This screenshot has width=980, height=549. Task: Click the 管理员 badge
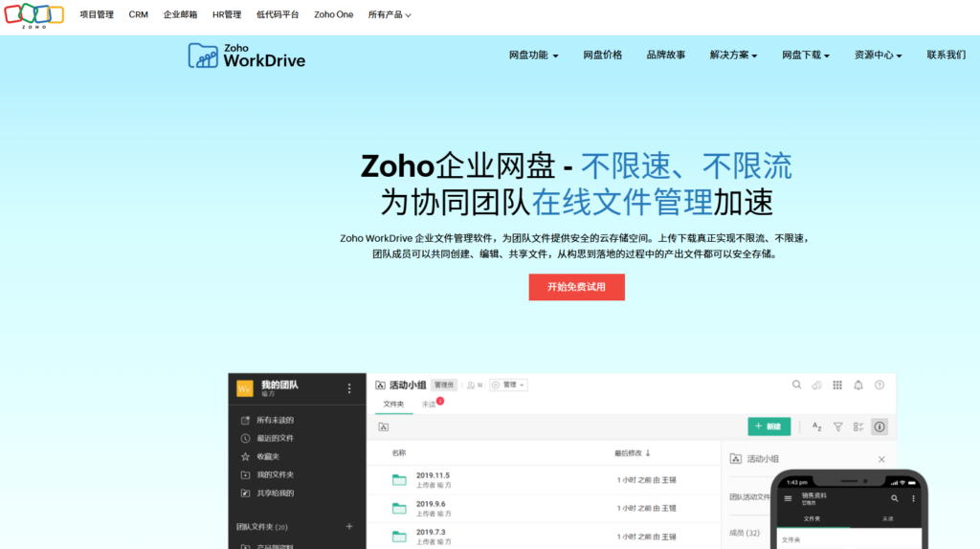click(x=444, y=385)
